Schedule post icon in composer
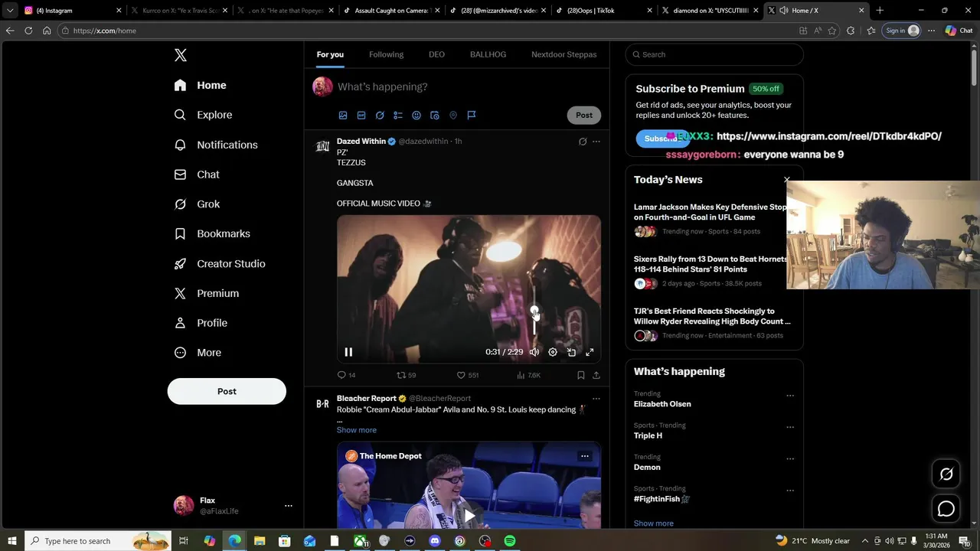 pyautogui.click(x=435, y=116)
